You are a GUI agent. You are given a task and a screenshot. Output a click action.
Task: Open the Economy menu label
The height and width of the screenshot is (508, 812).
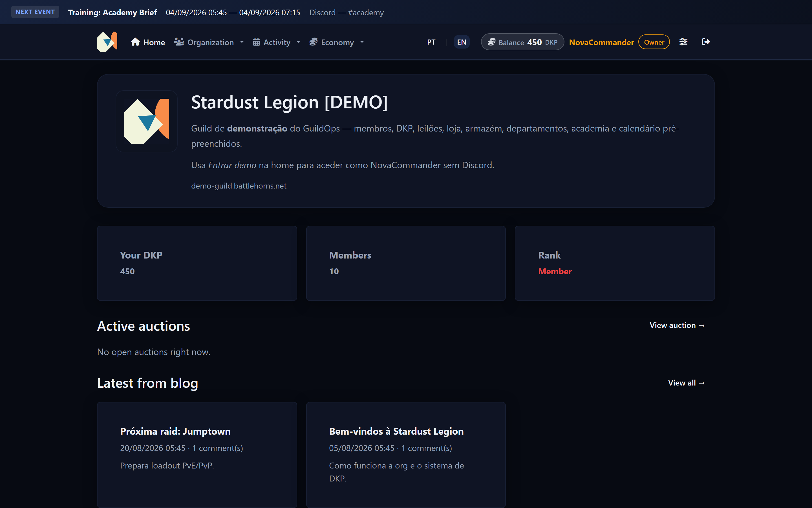pos(337,42)
